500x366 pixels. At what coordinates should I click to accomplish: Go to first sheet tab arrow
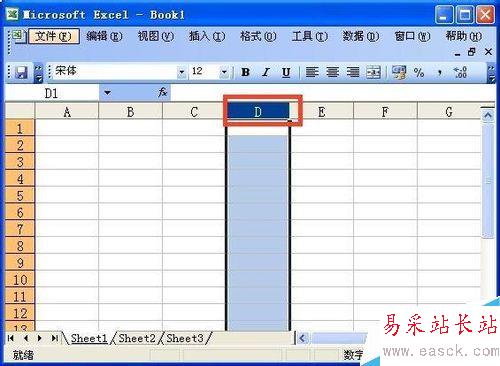click(11, 338)
